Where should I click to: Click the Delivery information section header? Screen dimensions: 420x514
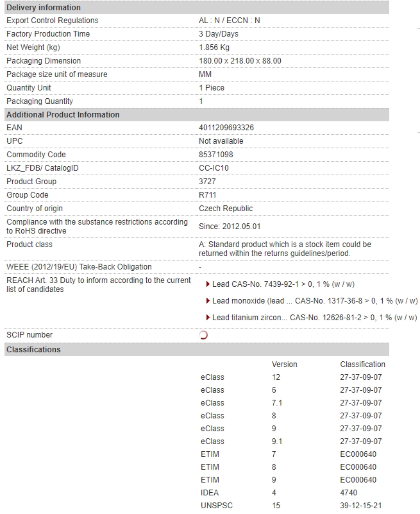(x=197, y=8)
